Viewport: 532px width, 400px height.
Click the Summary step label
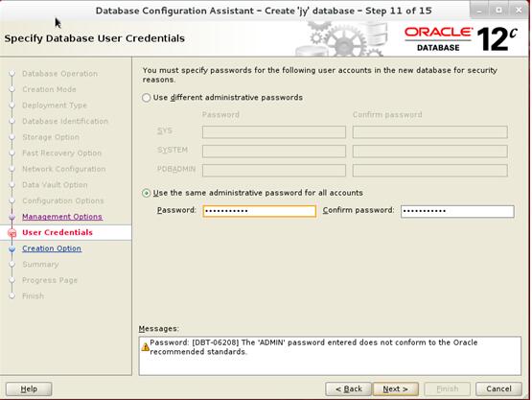[x=40, y=265]
